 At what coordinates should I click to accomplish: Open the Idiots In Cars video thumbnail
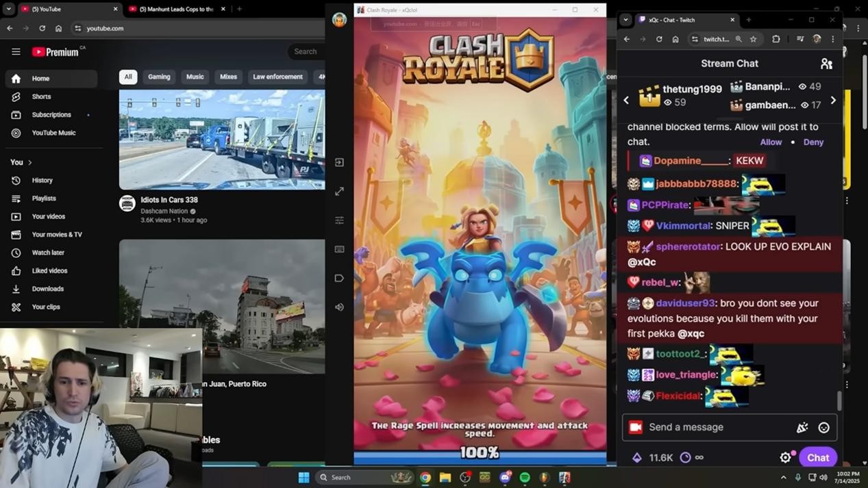pyautogui.click(x=222, y=140)
